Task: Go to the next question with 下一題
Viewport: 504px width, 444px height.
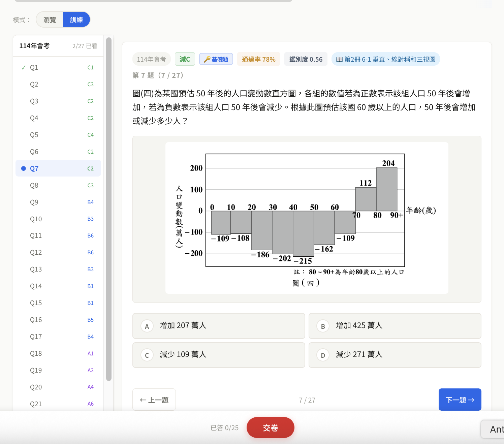Action: click(460, 400)
